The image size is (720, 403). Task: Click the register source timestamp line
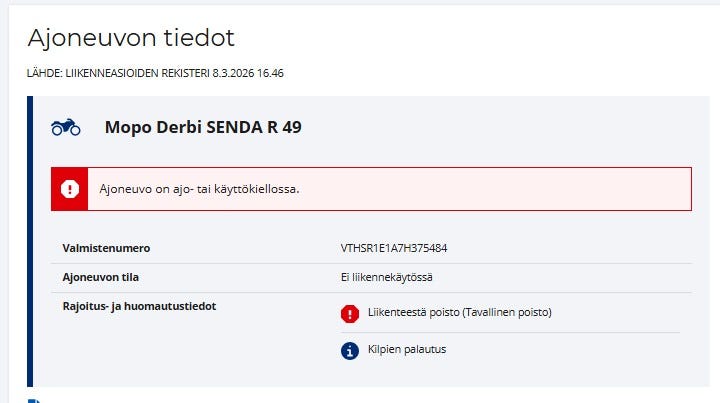click(155, 73)
